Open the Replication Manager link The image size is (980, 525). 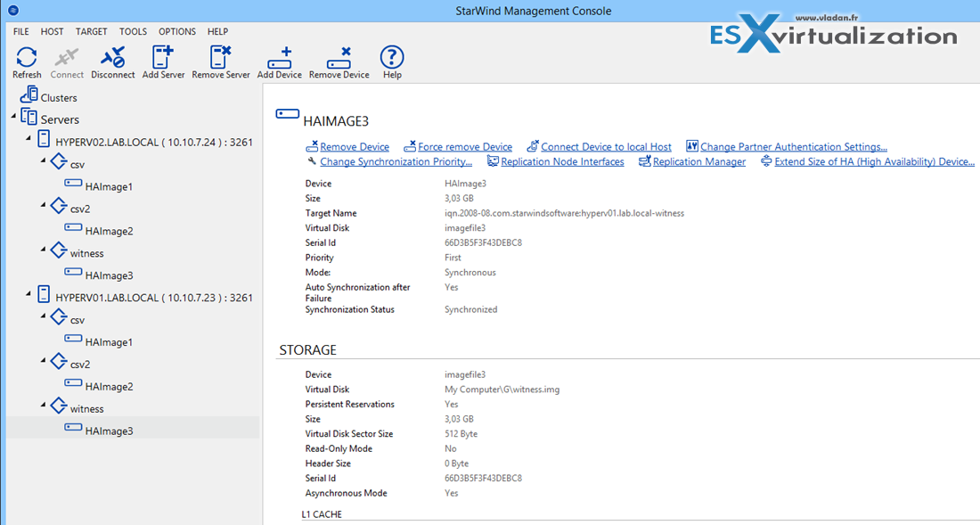(x=699, y=162)
